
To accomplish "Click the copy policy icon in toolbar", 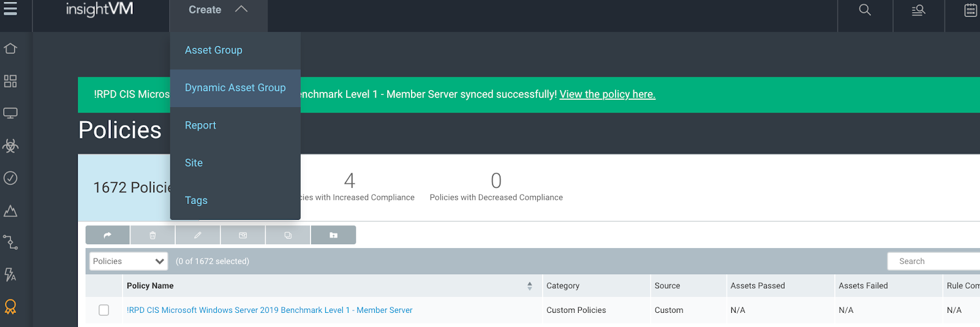I will pos(288,235).
